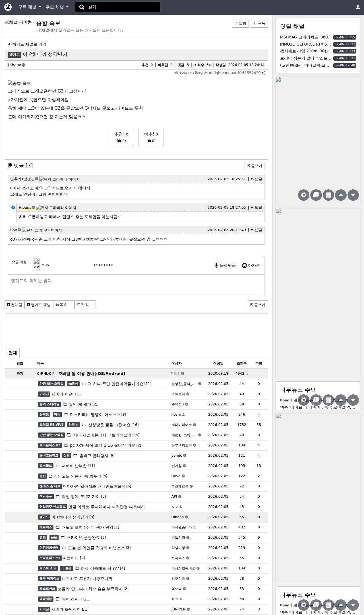Viewport: 364px width, 615px height.
Task: Click the 오버필드 category badge
Action: click(46, 466)
